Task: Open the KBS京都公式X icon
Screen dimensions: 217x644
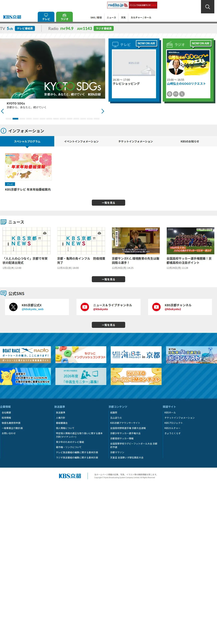Action: [13, 307]
